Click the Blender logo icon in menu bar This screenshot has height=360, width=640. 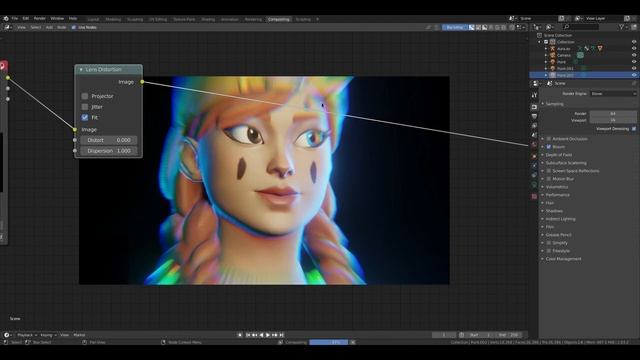[x=6, y=19]
